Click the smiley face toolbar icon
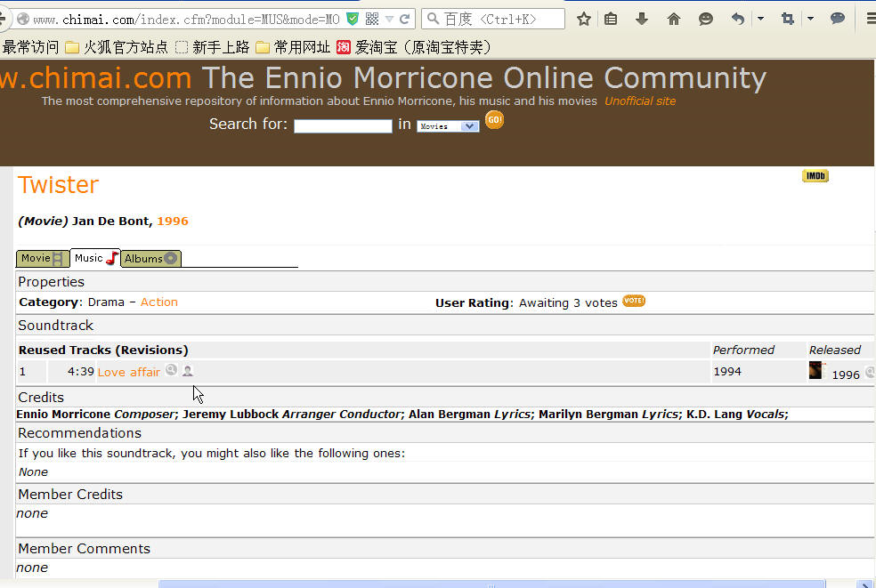This screenshot has width=876, height=588. [706, 19]
